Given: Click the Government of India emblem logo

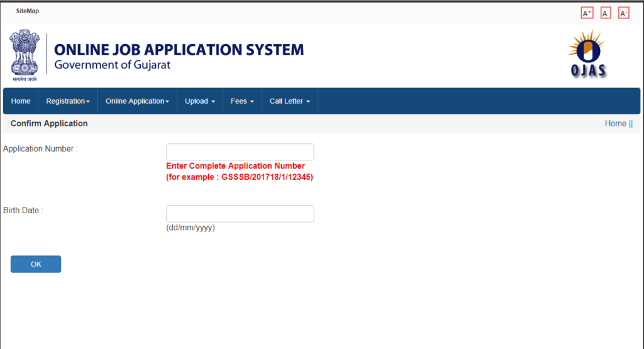Looking at the screenshot, I should click(x=25, y=55).
